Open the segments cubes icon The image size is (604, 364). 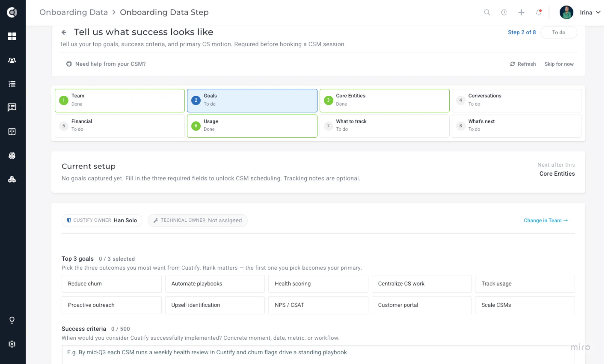click(12, 180)
